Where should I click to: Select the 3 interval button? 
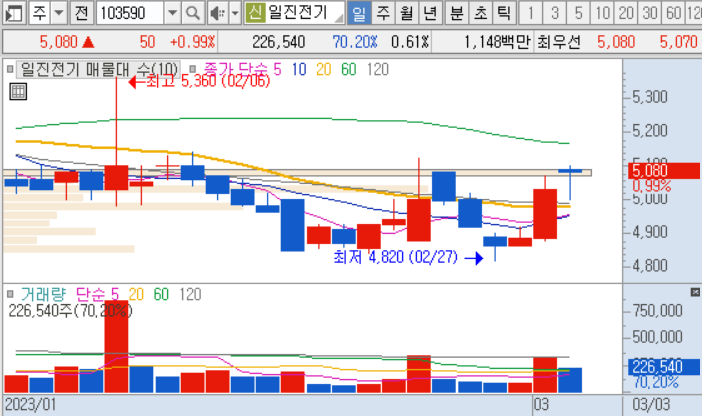click(x=555, y=13)
